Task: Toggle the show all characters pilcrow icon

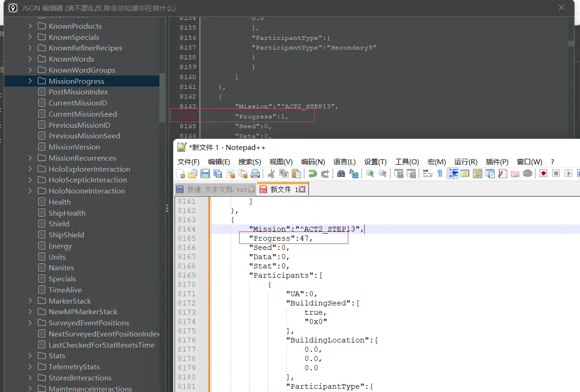Action: click(440, 174)
